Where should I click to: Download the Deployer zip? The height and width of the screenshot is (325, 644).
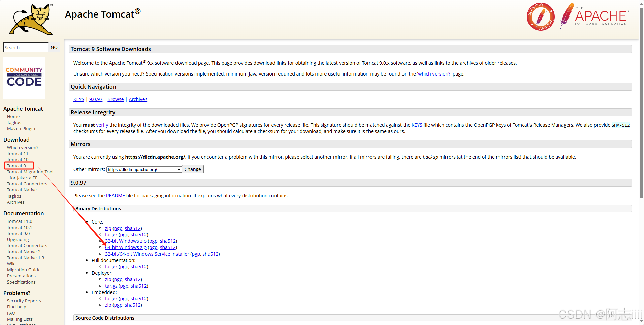pyautogui.click(x=108, y=279)
